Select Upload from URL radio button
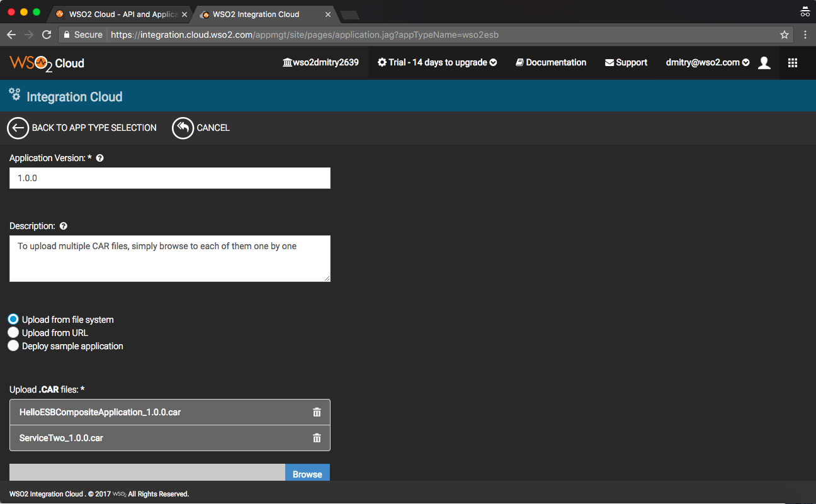Viewport: 816px width, 504px height. pos(13,333)
